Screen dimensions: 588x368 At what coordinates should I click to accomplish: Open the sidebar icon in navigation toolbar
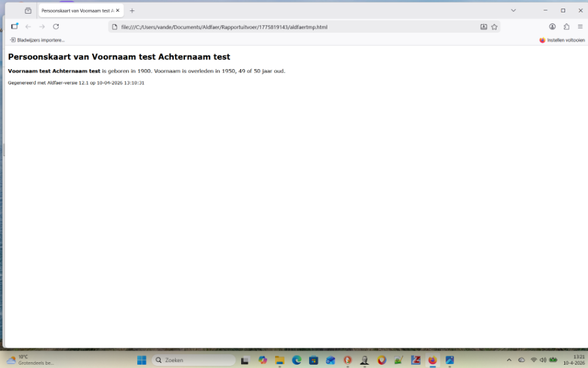14,27
